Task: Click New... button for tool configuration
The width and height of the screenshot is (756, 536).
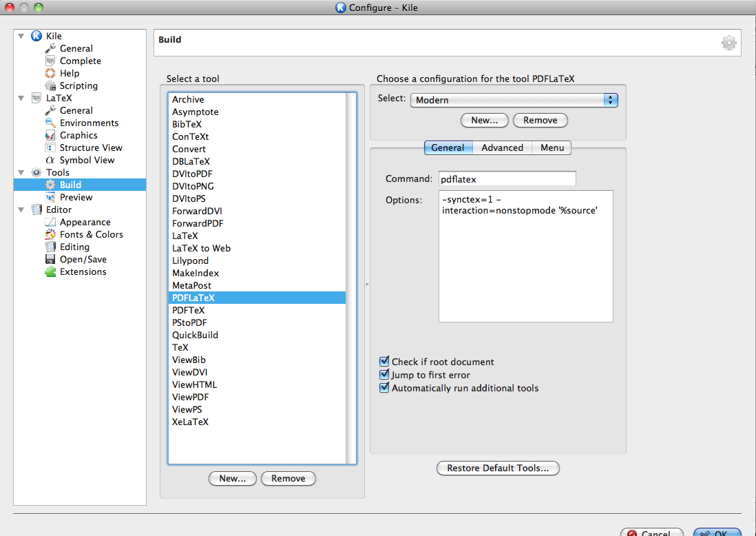Action: [485, 120]
